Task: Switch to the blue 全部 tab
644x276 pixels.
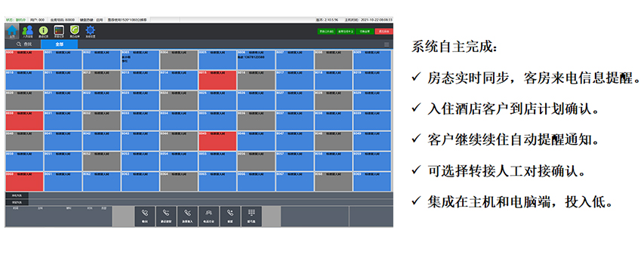Action: click(59, 44)
